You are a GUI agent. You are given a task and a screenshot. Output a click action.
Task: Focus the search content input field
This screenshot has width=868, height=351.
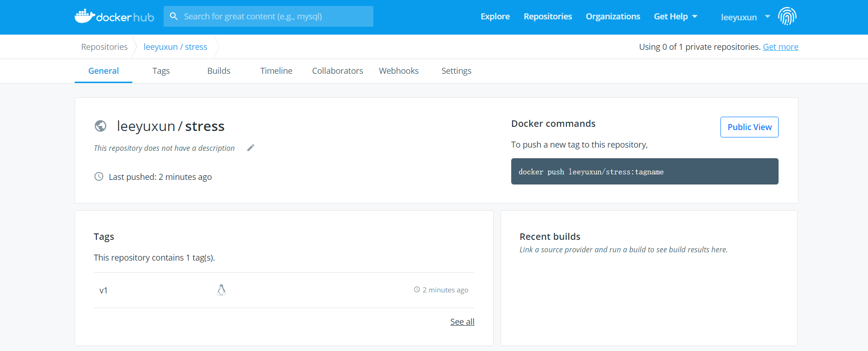(268, 16)
